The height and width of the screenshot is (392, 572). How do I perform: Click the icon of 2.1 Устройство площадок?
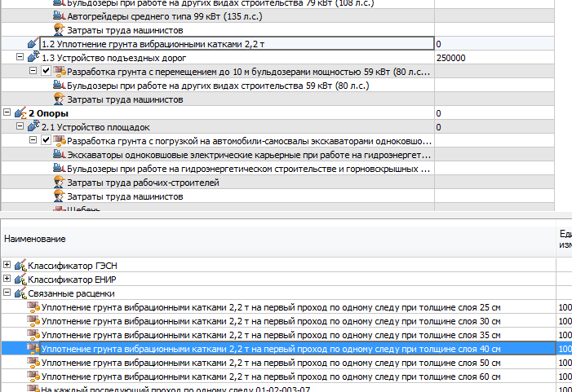pos(33,126)
